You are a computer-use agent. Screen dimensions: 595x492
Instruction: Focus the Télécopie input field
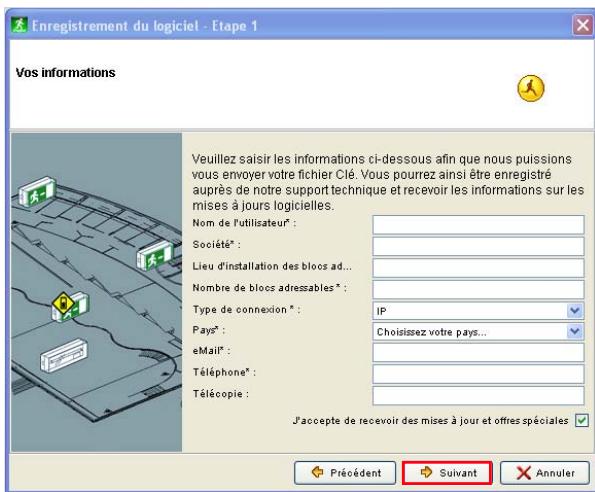tap(478, 396)
